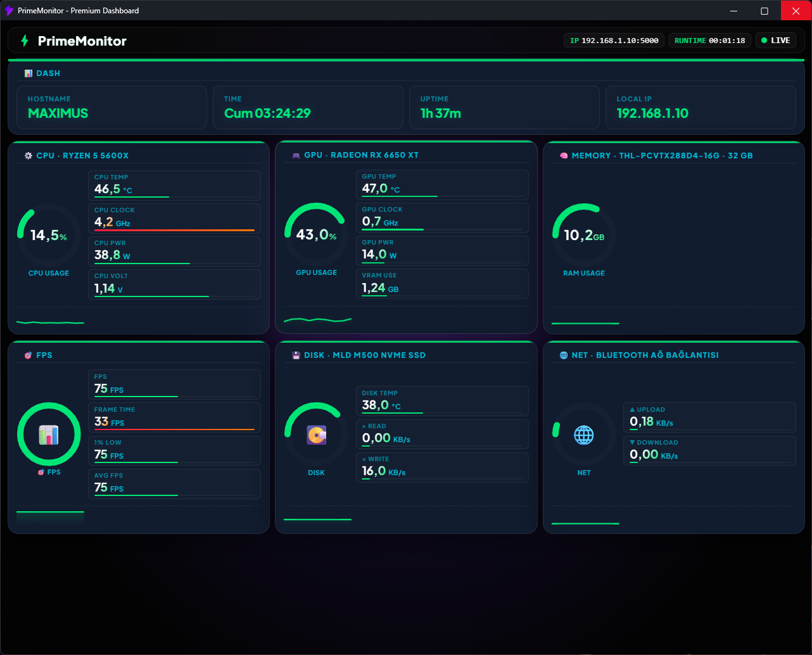This screenshot has width=812, height=655.
Task: Click the GPU usage 43,0% gauge
Action: tap(317, 234)
